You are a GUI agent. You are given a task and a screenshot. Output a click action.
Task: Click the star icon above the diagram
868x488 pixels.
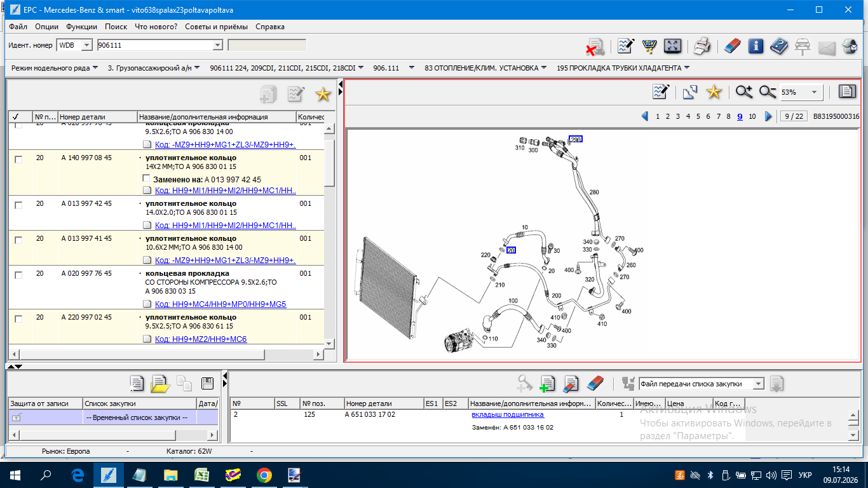click(714, 92)
